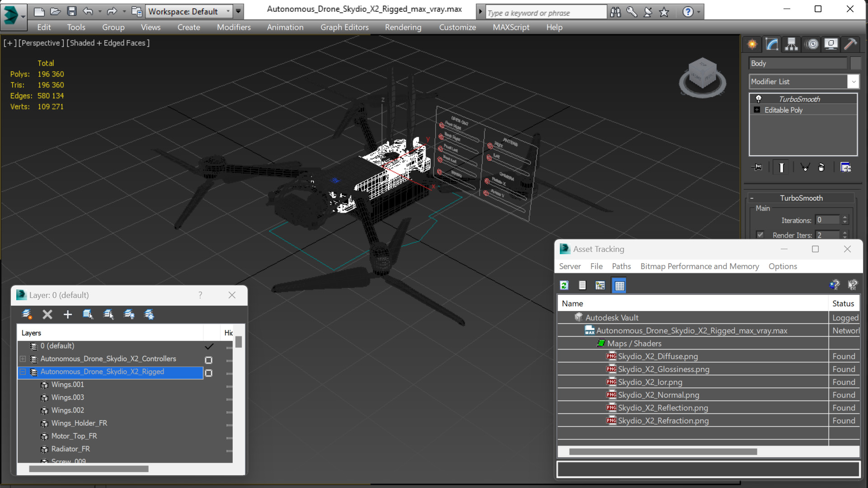Click the Help question mark icon
868x488 pixels.
[x=688, y=12]
